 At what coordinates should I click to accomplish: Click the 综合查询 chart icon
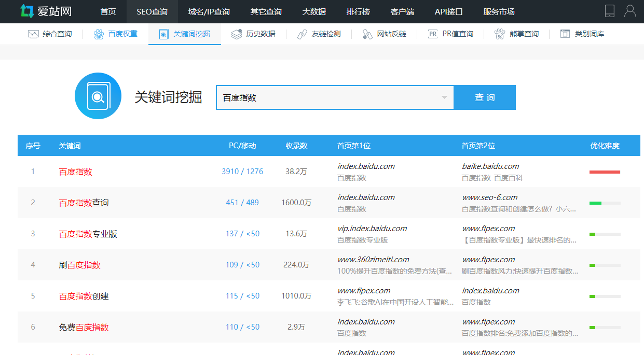tap(33, 34)
